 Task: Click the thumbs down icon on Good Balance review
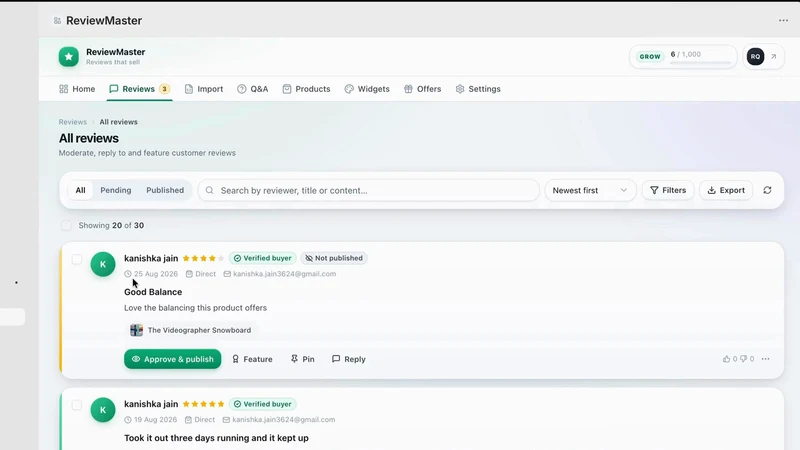pos(743,359)
